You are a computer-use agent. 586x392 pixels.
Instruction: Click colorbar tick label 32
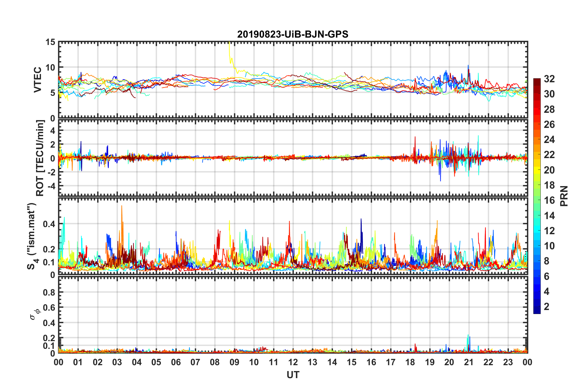click(x=549, y=79)
